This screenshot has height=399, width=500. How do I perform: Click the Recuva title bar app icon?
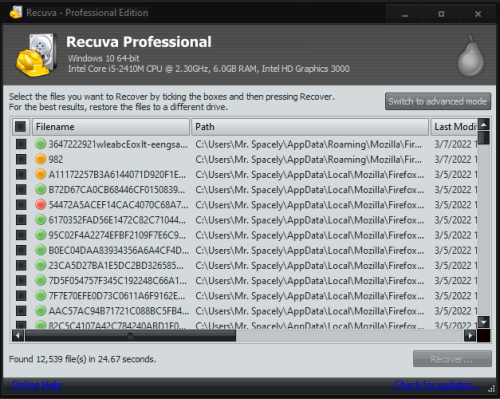16,13
